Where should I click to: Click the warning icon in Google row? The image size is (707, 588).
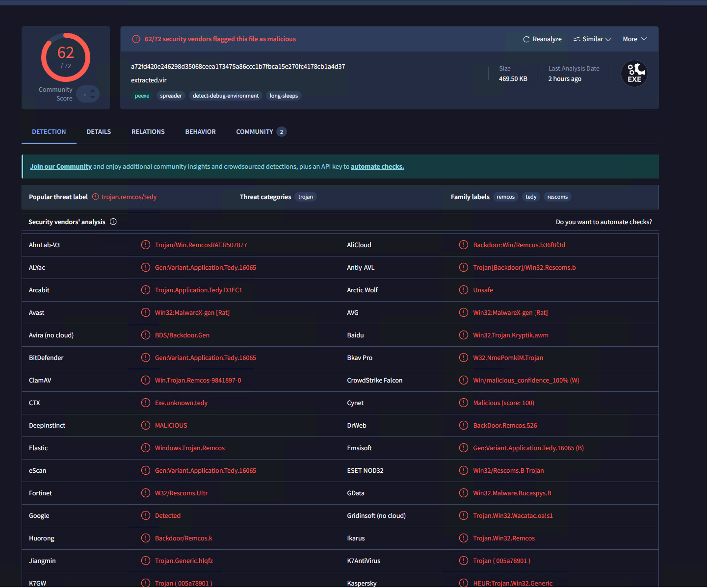pos(146,515)
